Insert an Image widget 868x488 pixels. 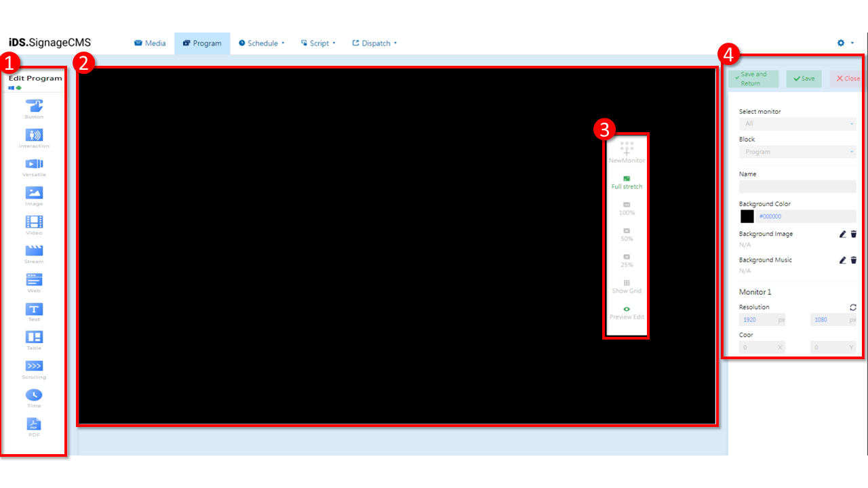pyautogui.click(x=34, y=193)
